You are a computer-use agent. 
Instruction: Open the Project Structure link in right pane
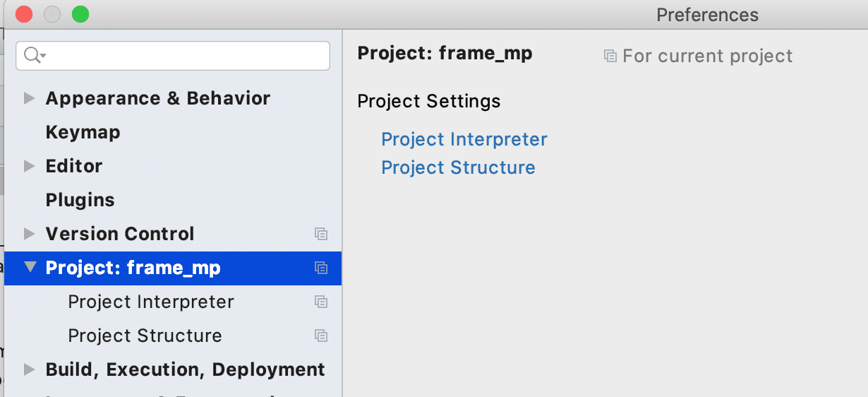[x=458, y=167]
